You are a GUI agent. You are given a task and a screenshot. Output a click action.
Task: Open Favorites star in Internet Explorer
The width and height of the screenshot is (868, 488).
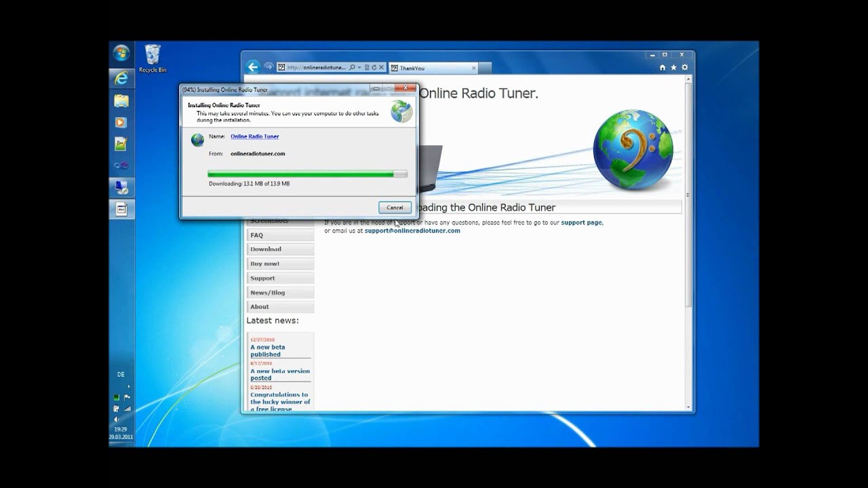coord(673,68)
